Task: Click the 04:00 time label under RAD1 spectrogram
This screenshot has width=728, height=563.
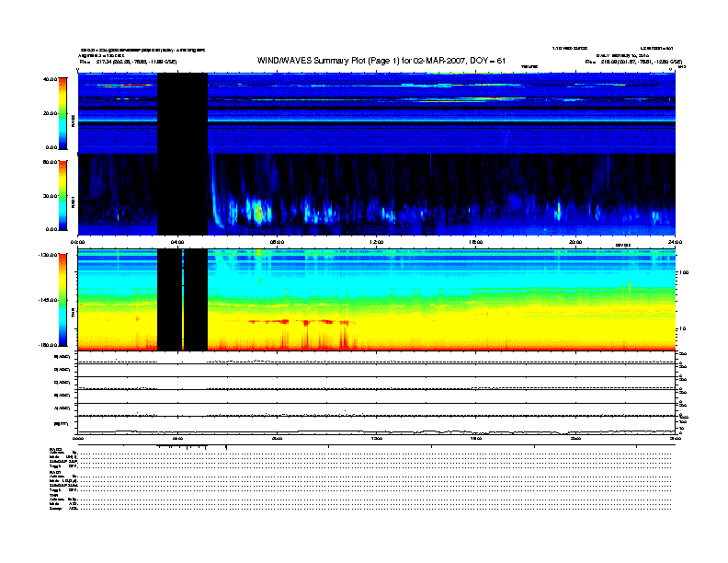Action: click(x=177, y=242)
